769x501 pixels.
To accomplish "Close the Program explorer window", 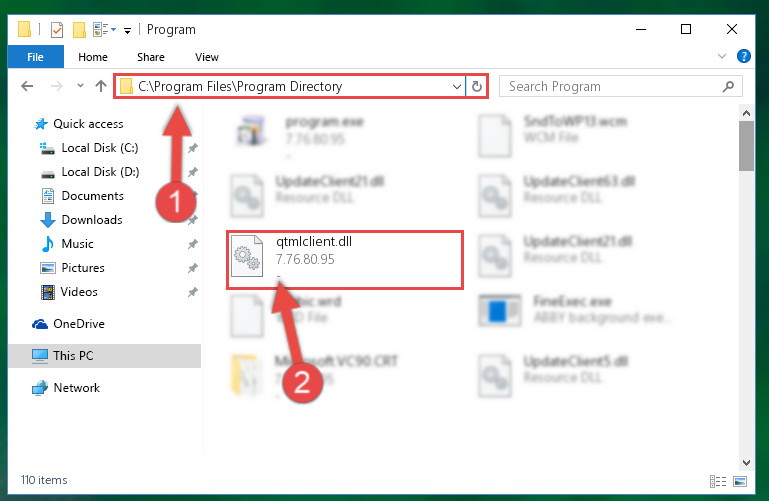I will [x=731, y=29].
